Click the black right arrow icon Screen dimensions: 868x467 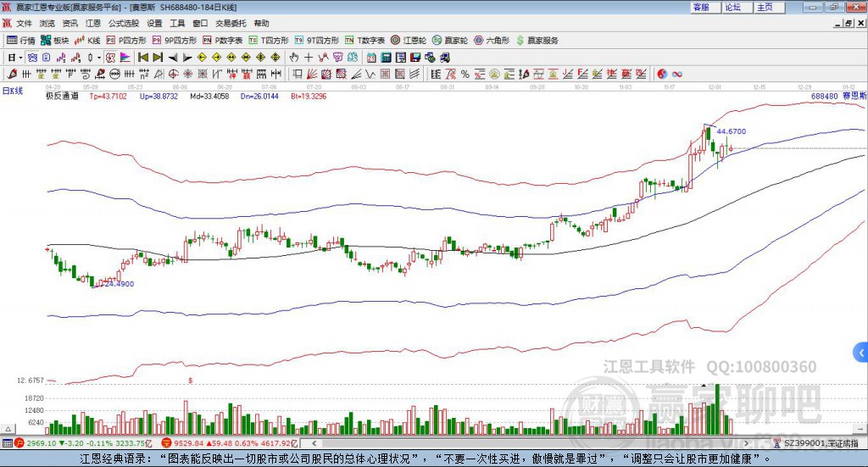187,58
